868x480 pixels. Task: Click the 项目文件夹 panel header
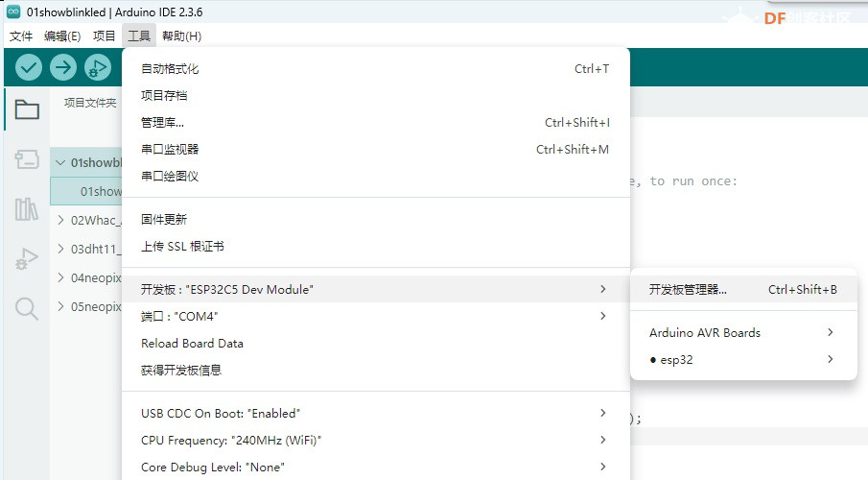point(90,103)
